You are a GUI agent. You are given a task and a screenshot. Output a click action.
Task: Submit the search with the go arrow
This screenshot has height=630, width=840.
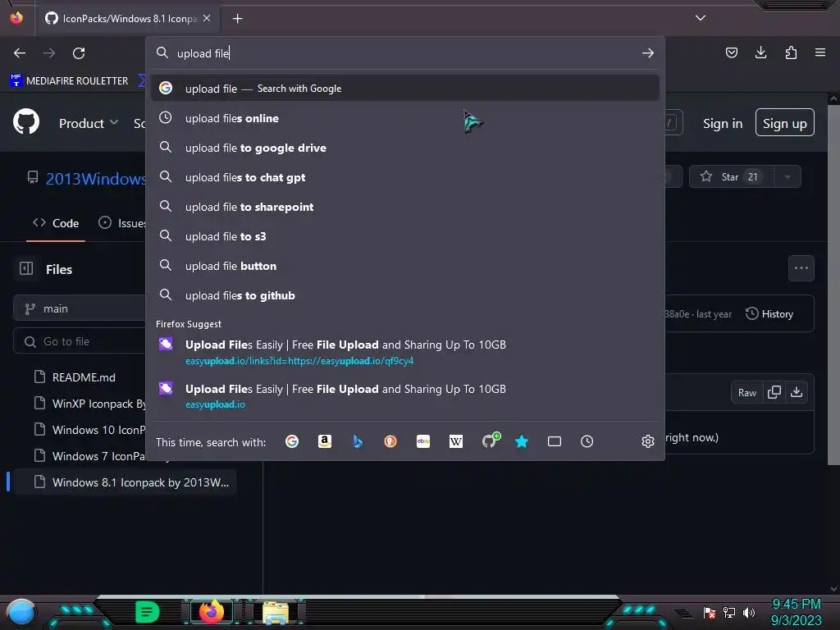tap(648, 53)
